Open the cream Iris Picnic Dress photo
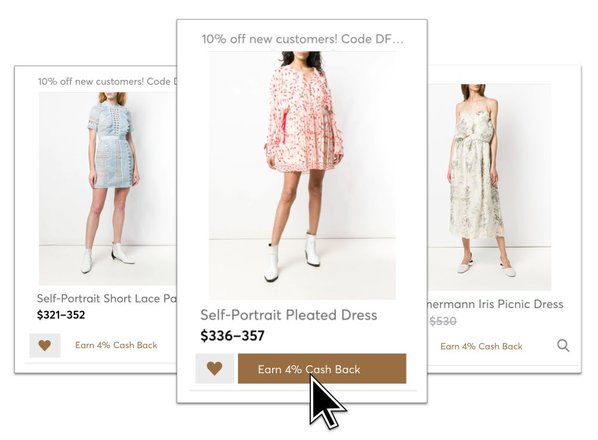The height and width of the screenshot is (440, 598). (x=489, y=187)
